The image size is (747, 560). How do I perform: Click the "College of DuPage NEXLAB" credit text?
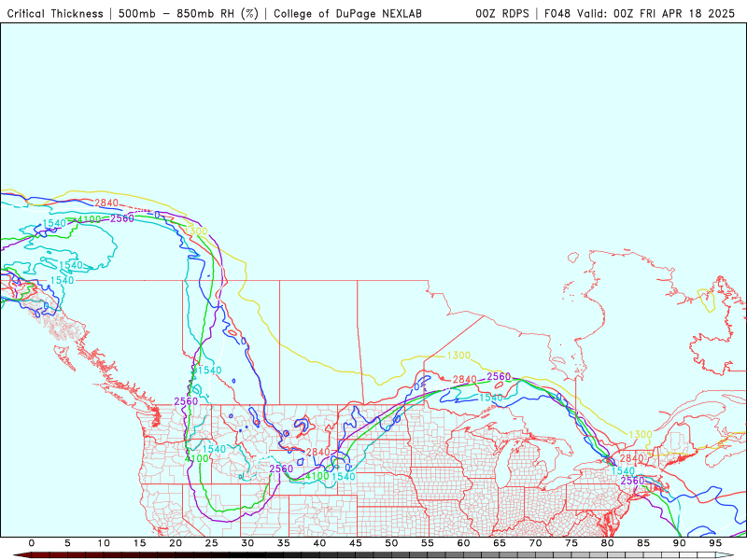347,14
